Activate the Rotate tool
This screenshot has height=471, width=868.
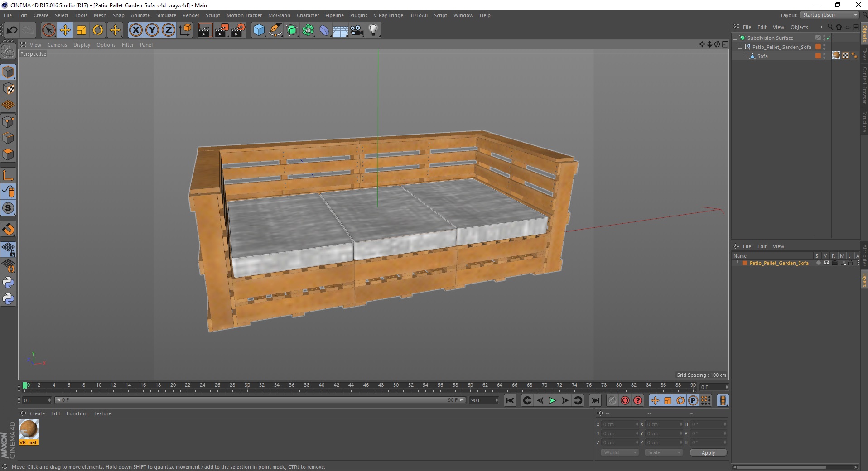click(x=98, y=30)
